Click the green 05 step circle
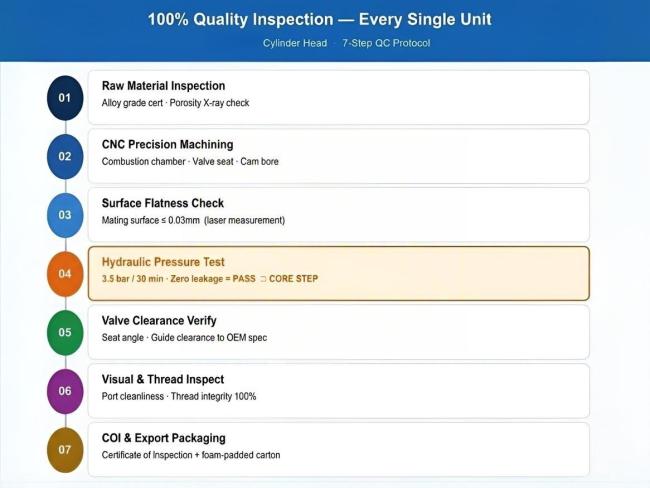Screen dimensions: 650x488 (x=65, y=333)
